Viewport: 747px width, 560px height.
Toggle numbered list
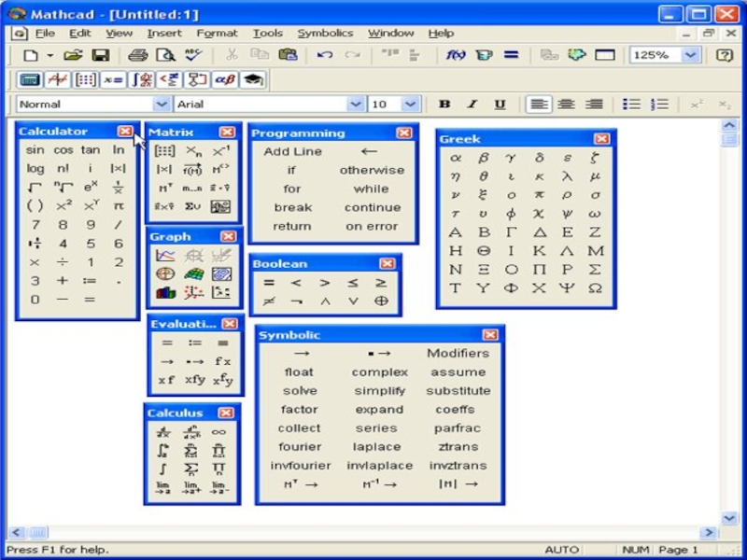coord(660,105)
